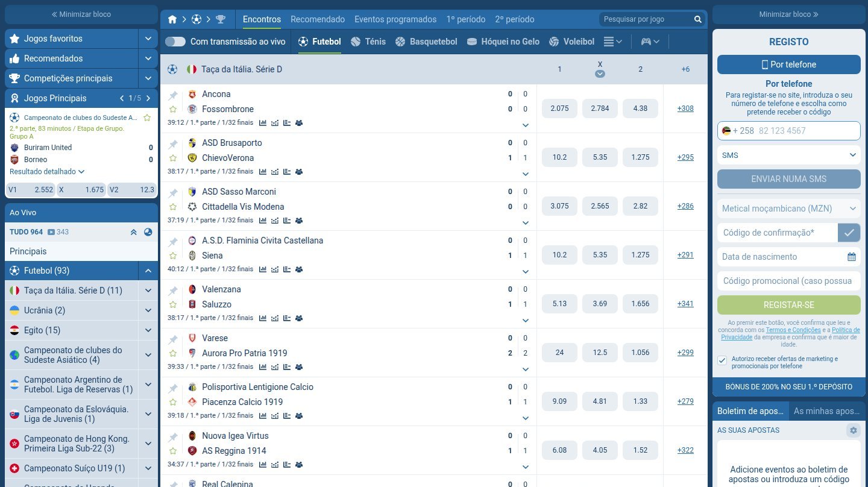Select Ténis sport tab
This screenshot has height=487, width=868.
click(x=368, y=42)
